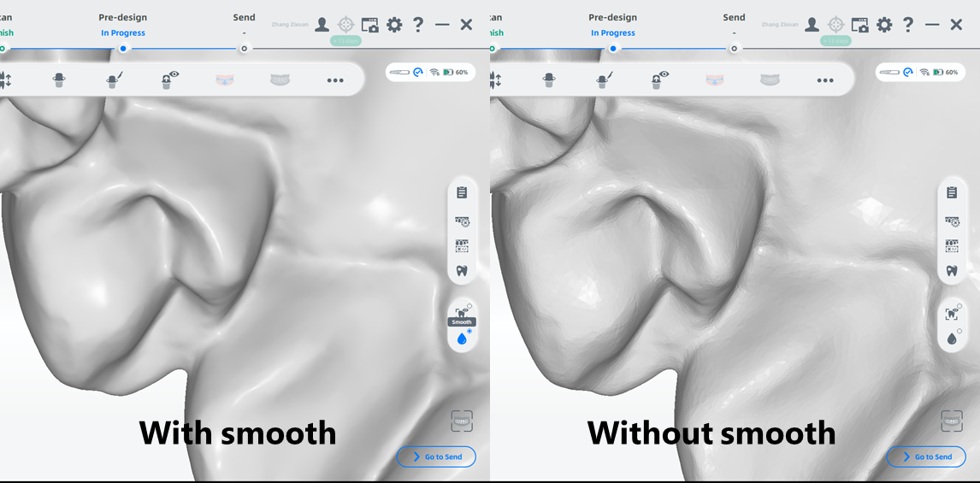The width and height of the screenshot is (980, 483).
Task: Open help question mark in With smooth panel
Action: [418, 25]
